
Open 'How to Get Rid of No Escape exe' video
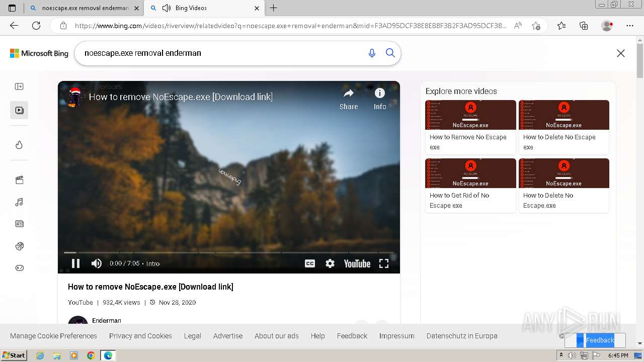point(470,185)
